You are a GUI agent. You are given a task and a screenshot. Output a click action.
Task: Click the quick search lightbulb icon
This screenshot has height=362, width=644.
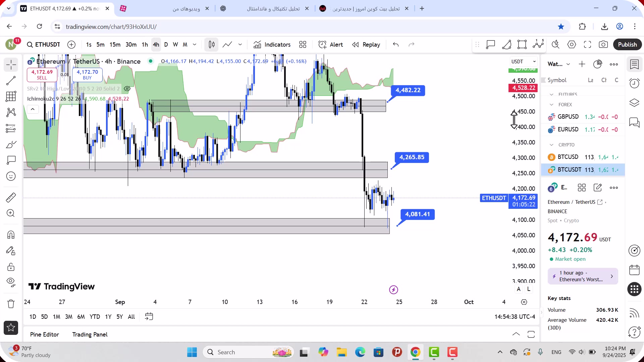point(556,45)
